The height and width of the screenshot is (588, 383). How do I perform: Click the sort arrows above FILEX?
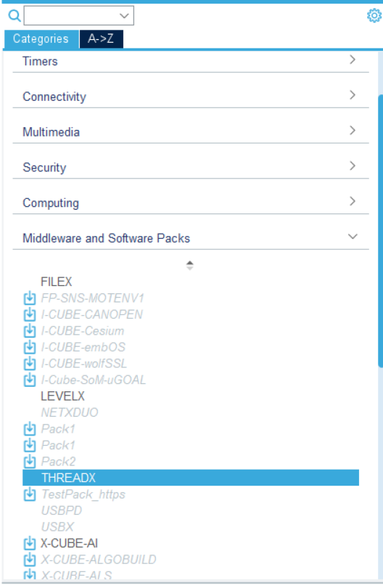click(x=189, y=266)
